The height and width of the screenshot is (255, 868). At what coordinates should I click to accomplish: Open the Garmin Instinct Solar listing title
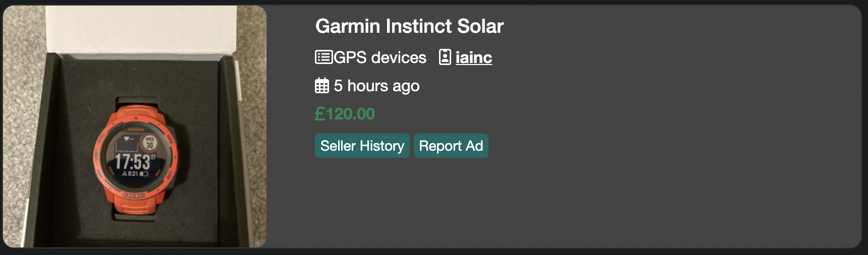click(409, 26)
